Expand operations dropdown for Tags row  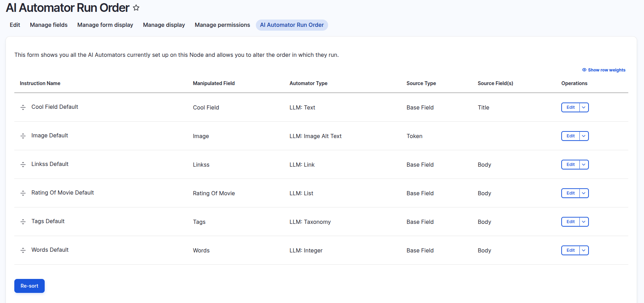pyautogui.click(x=584, y=222)
